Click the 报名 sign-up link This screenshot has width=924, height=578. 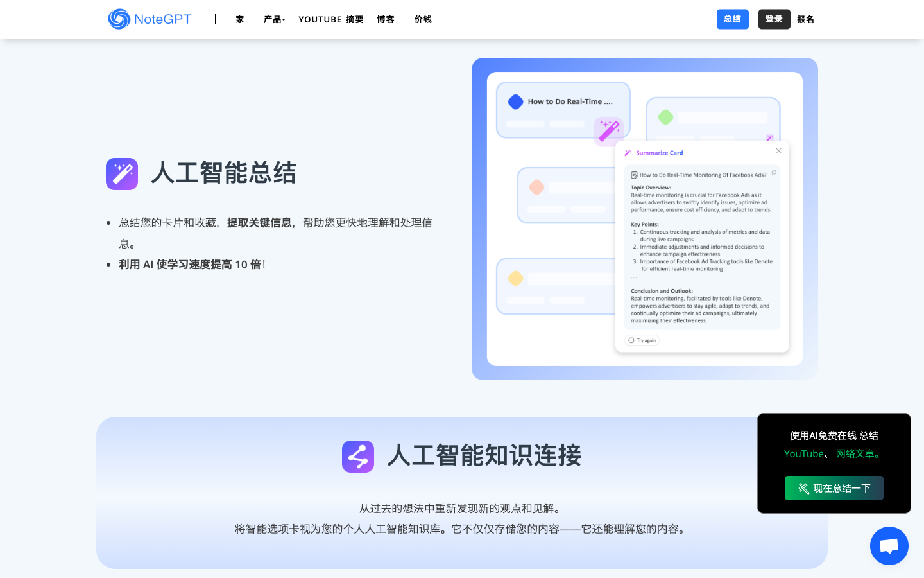pos(805,19)
